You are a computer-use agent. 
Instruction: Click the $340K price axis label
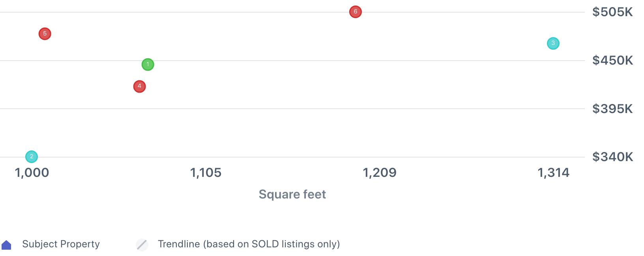pos(612,157)
